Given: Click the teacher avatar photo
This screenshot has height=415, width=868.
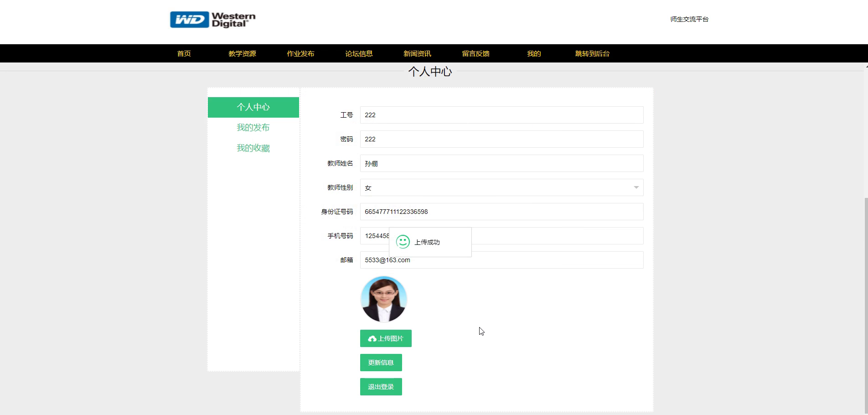Looking at the screenshot, I should (384, 299).
